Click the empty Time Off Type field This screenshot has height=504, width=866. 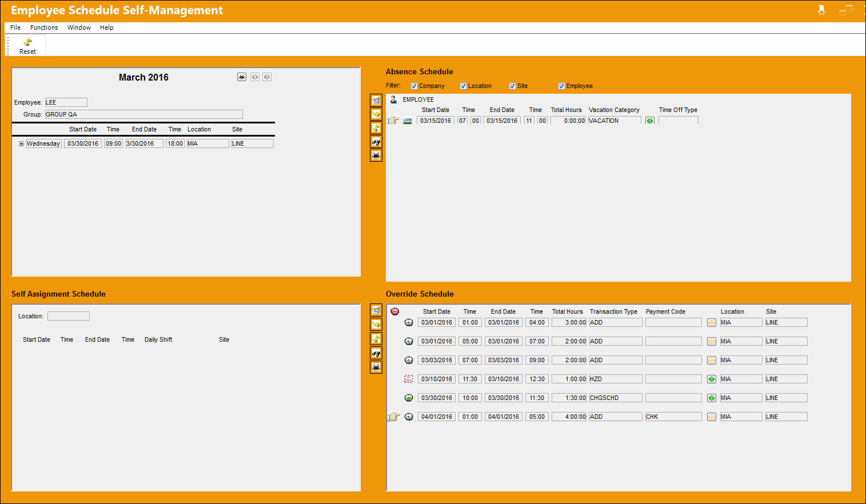pos(679,121)
